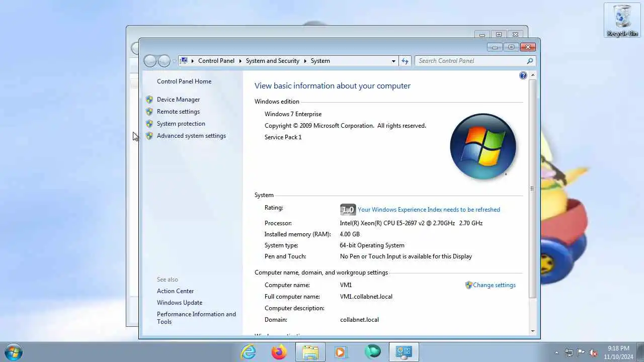Open Action Center flag tray icon

pos(581,352)
